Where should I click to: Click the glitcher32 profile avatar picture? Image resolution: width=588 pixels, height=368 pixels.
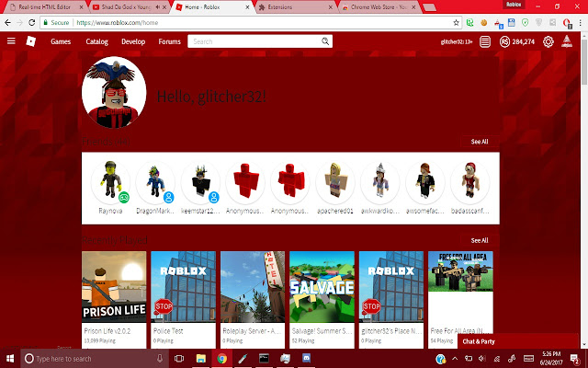tap(114, 92)
